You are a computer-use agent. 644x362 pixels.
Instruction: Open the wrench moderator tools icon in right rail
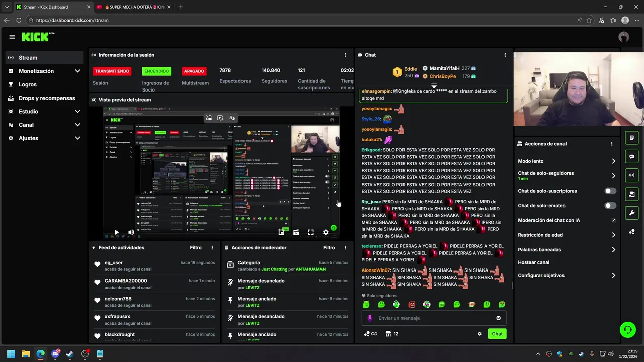632,213
